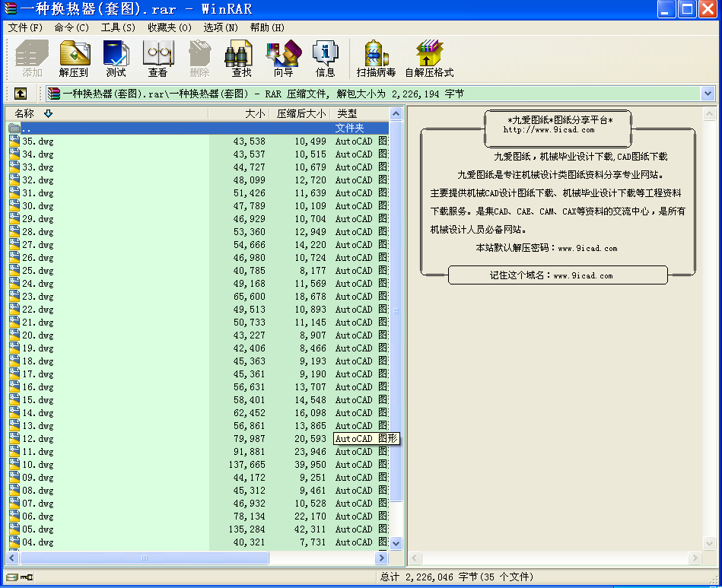Screen dimensions: 722x588
Task: Click the 扫描病毒 (Virus Scan) icon
Action: 376,59
